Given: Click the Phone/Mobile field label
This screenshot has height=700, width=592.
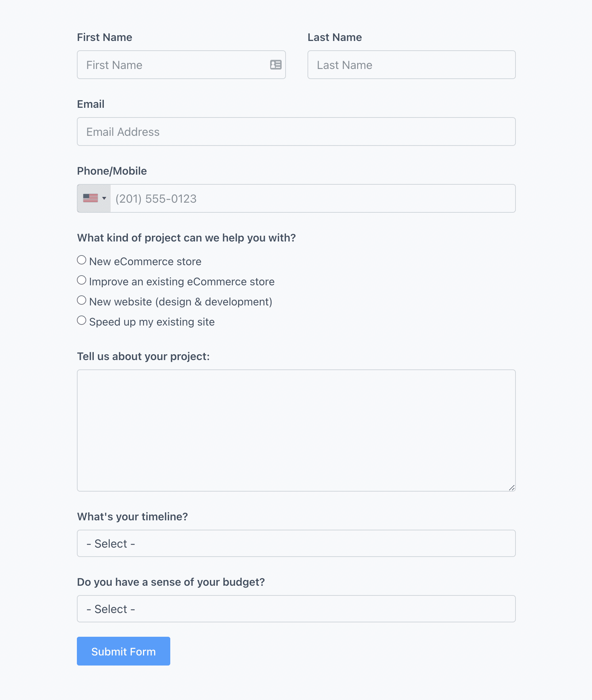Looking at the screenshot, I should coord(111,171).
